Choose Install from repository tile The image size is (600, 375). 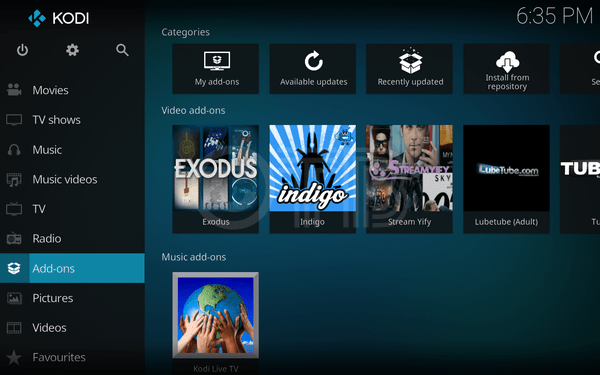click(x=507, y=69)
